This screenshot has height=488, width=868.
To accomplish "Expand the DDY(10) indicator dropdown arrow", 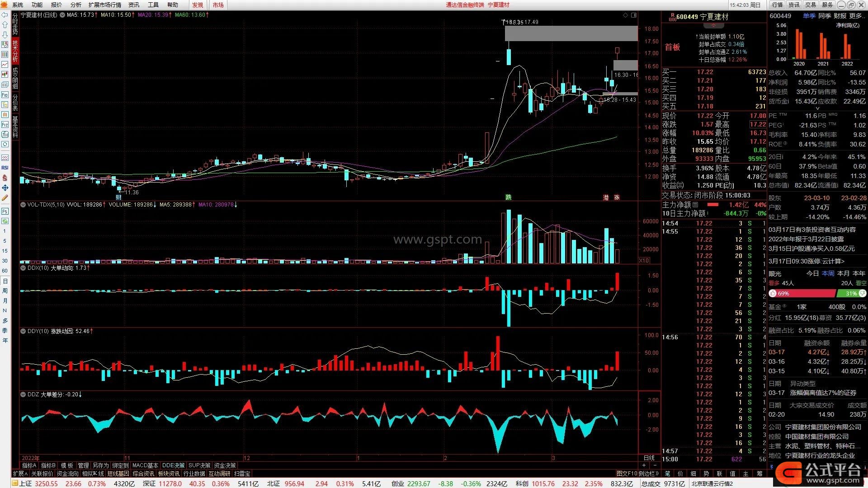I will 23,331.
